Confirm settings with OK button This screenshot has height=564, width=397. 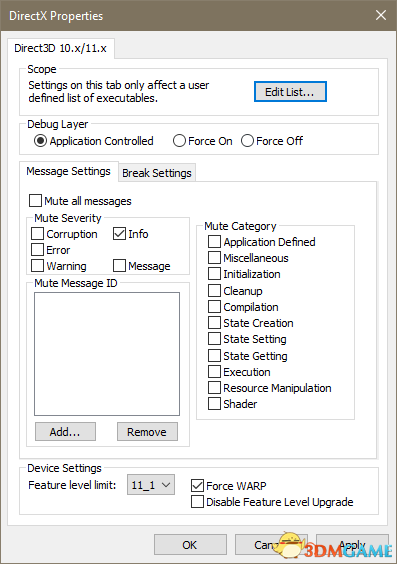190,545
